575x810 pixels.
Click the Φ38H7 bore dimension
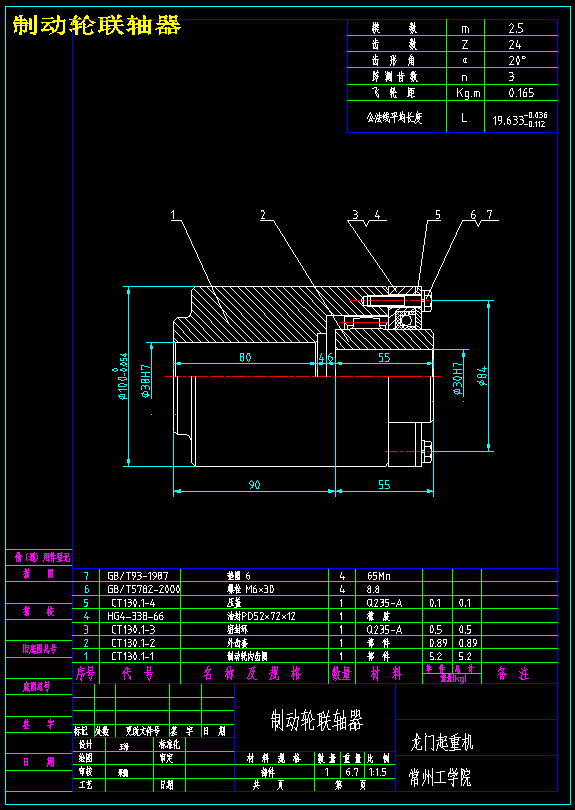point(146,379)
